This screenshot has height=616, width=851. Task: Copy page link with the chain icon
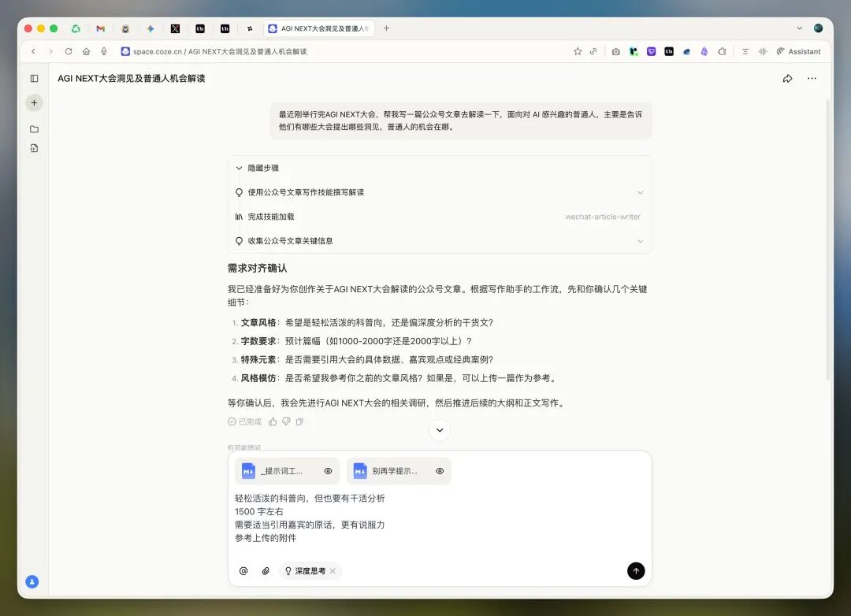[x=593, y=51]
